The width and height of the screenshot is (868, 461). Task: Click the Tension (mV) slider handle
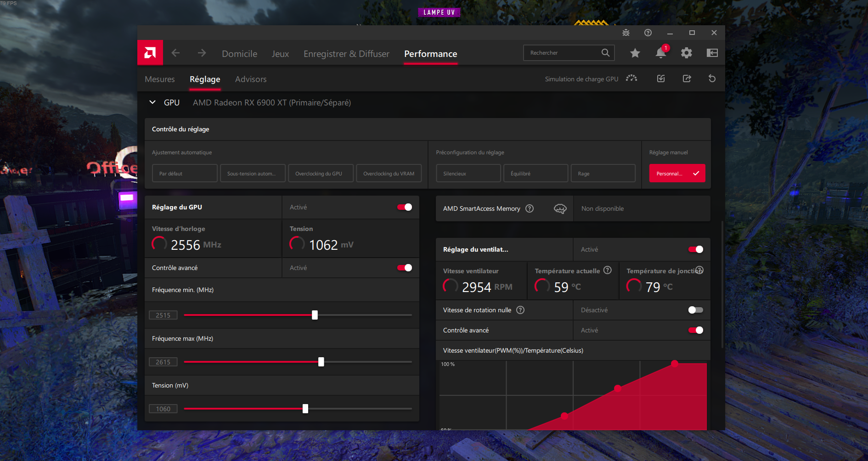coord(305,409)
